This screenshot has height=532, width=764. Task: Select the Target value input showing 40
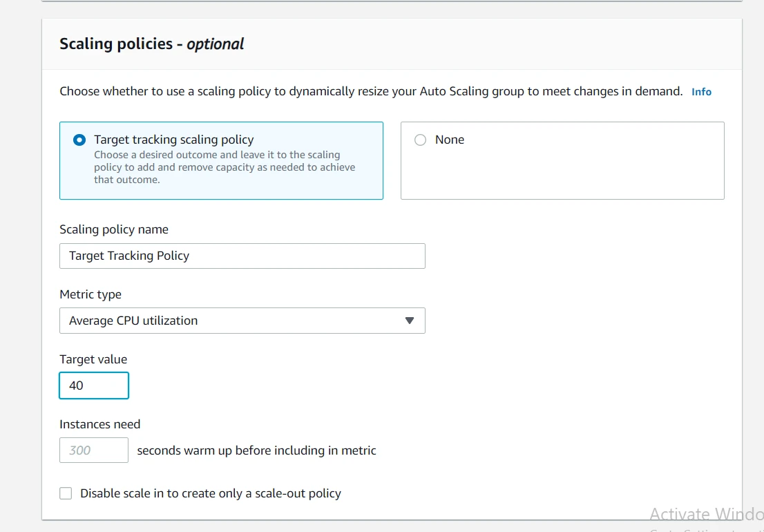click(x=93, y=386)
